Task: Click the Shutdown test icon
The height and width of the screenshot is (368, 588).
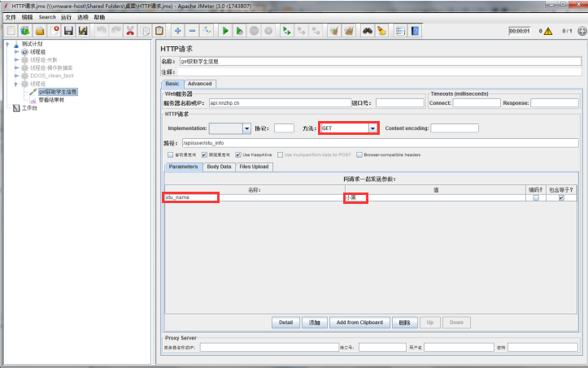Action: tap(268, 31)
